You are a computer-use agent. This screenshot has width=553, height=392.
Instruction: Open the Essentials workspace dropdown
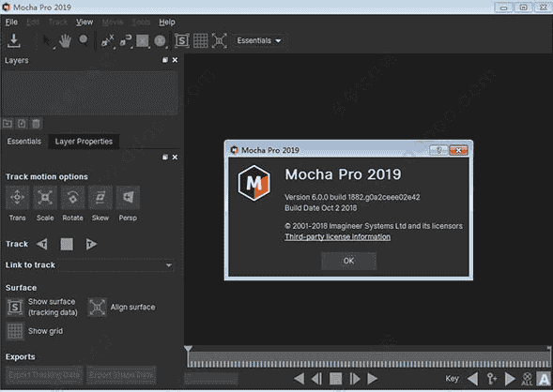pyautogui.click(x=259, y=40)
